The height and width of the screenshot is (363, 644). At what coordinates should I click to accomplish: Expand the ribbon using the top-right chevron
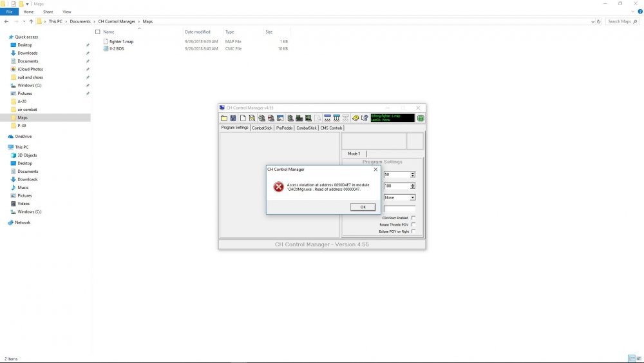(633, 12)
